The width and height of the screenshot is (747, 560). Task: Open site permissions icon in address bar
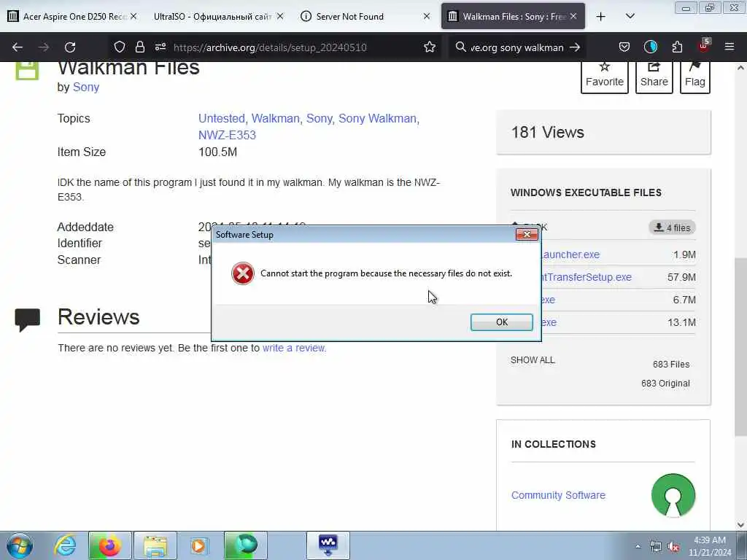(x=160, y=47)
